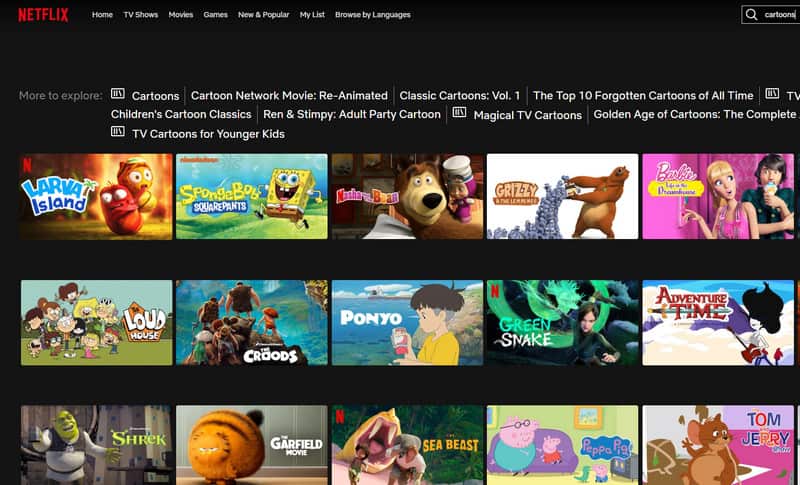Screen dimensions: 800x485
Task: Click inside the search input field
Action: point(778,15)
